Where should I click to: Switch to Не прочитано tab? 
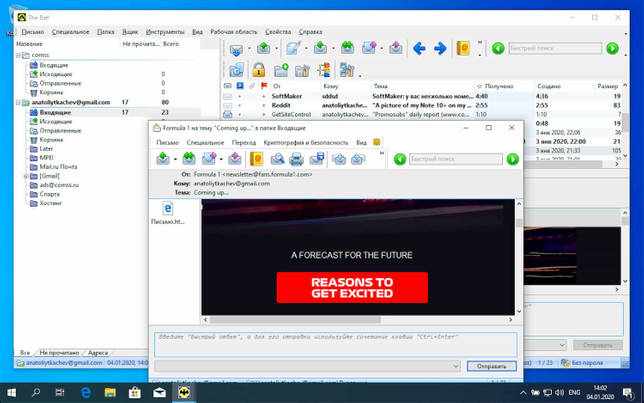tap(59, 352)
